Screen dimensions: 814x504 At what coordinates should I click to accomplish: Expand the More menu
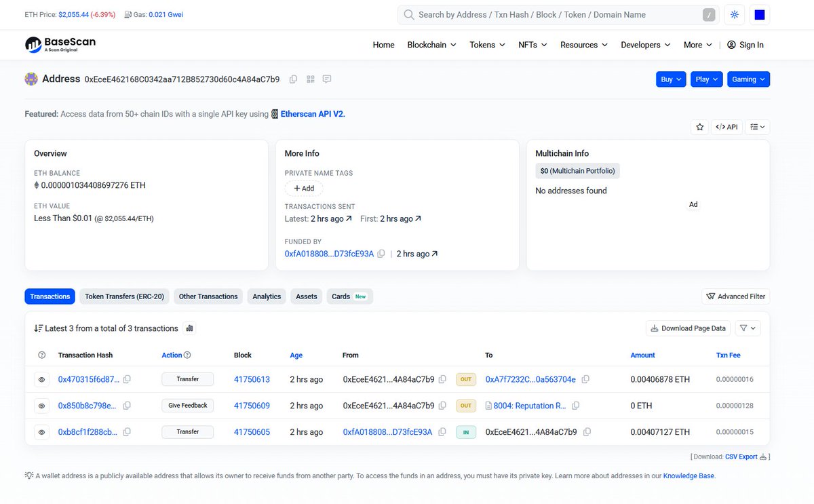point(698,45)
